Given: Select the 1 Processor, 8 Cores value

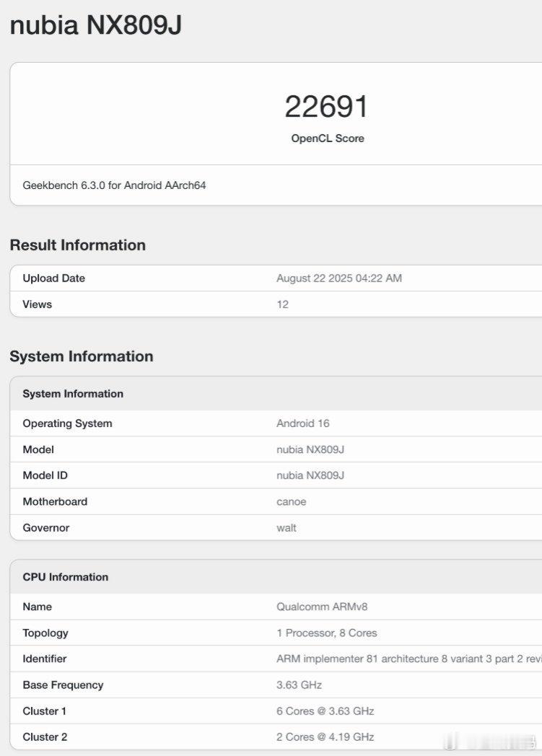Looking at the screenshot, I should click(x=326, y=633).
